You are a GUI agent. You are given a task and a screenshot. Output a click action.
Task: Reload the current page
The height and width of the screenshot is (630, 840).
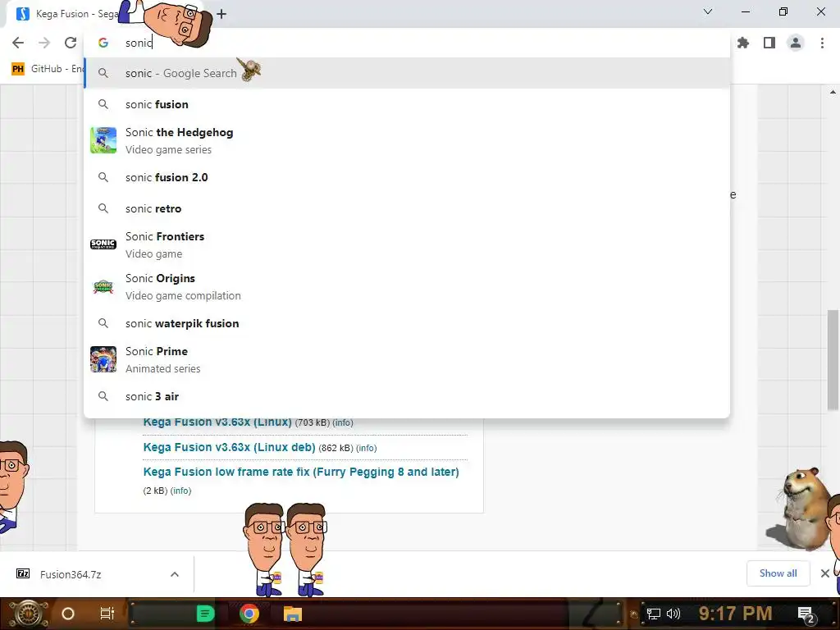(x=71, y=43)
